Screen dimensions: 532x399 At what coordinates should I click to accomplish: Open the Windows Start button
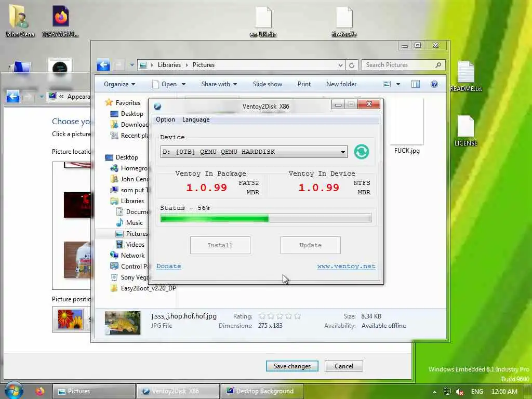pyautogui.click(x=14, y=391)
